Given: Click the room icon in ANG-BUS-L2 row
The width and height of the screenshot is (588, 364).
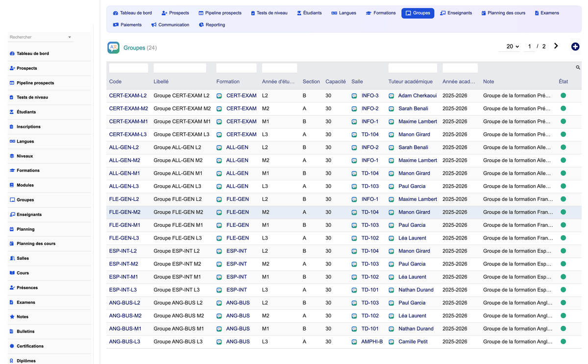Looking at the screenshot, I should coord(354,303).
